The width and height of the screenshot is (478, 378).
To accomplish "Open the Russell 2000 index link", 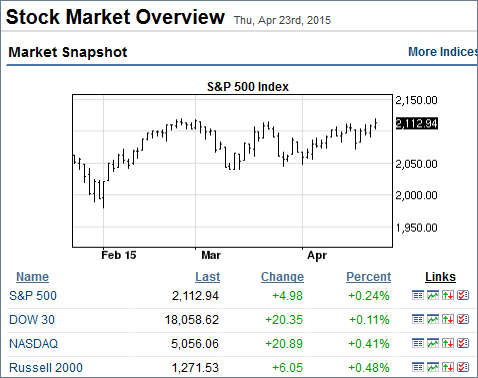I will pos(46,368).
